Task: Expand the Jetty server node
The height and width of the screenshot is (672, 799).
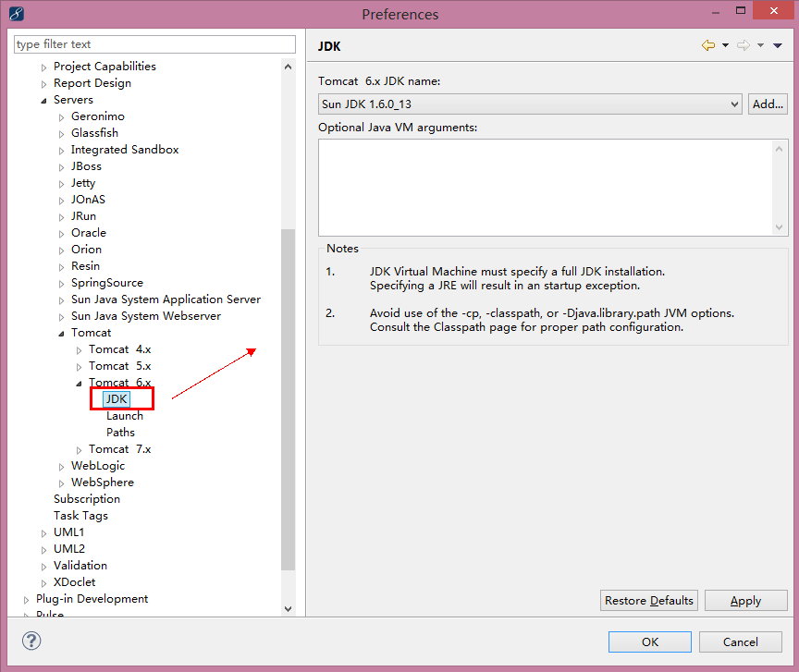Action: [61, 184]
